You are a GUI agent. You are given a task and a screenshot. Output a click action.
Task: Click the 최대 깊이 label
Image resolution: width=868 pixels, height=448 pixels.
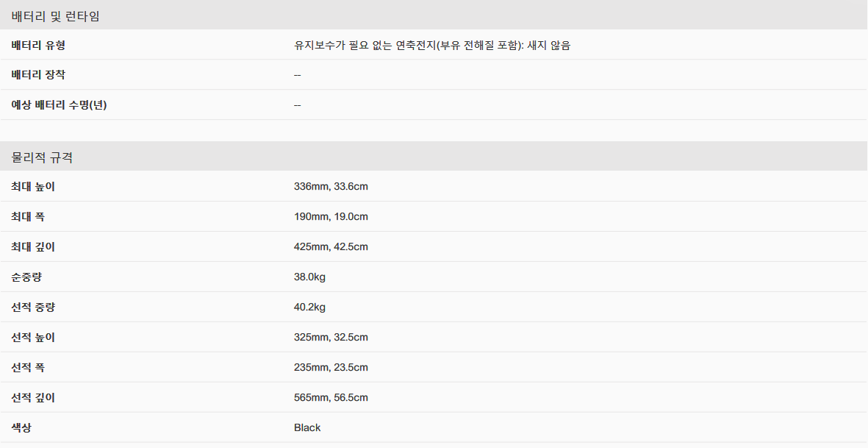(x=33, y=247)
